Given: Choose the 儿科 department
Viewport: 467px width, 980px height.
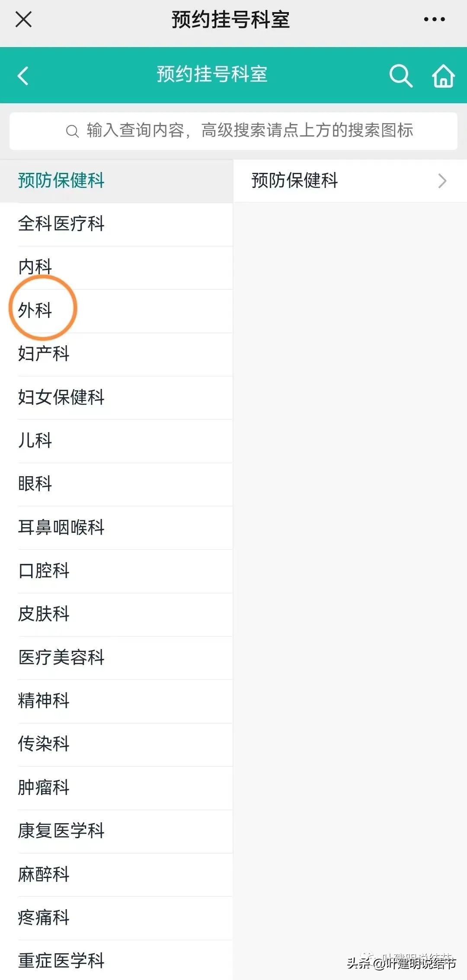Looking at the screenshot, I should 35,441.
